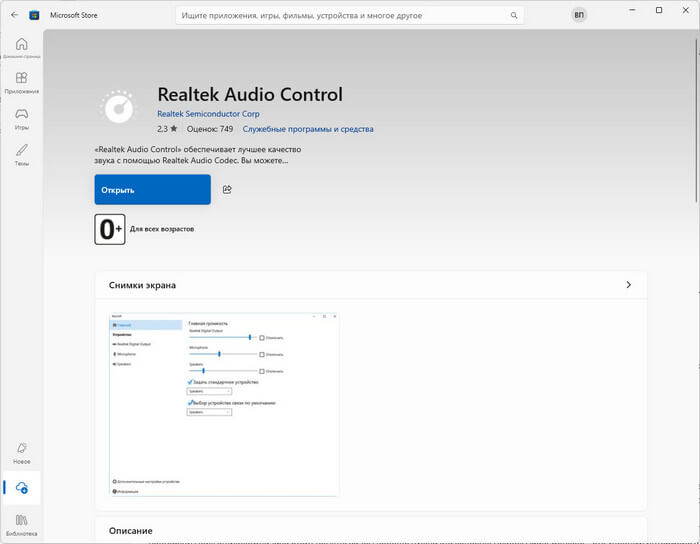Click the blue Открыть button
700x544 pixels.
click(x=152, y=190)
